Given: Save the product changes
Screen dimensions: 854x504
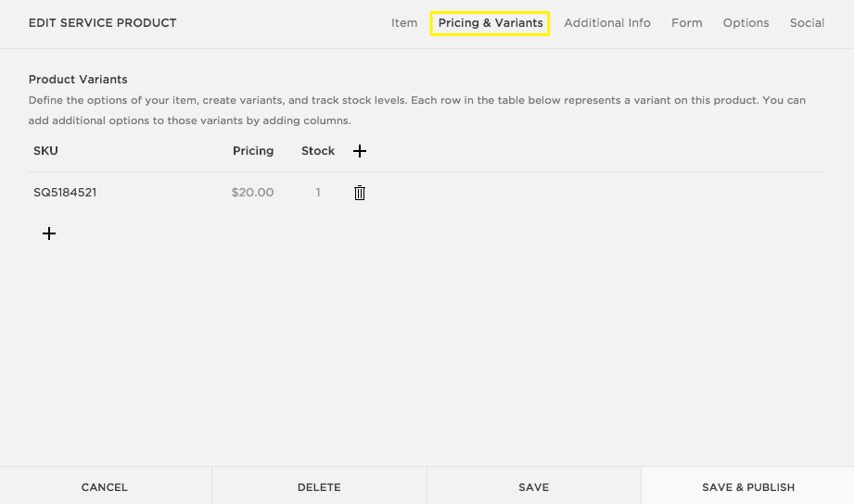Looking at the screenshot, I should coord(534,487).
